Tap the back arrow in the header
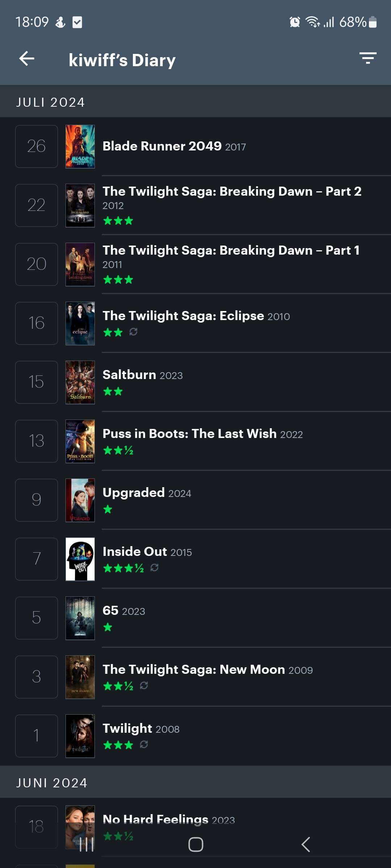The width and height of the screenshot is (391, 868). click(x=27, y=59)
